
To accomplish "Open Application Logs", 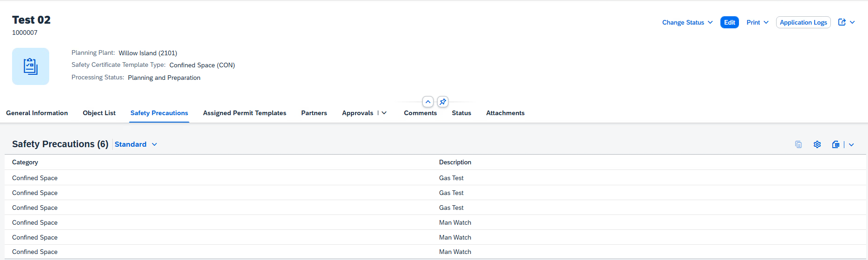I will pyautogui.click(x=803, y=22).
